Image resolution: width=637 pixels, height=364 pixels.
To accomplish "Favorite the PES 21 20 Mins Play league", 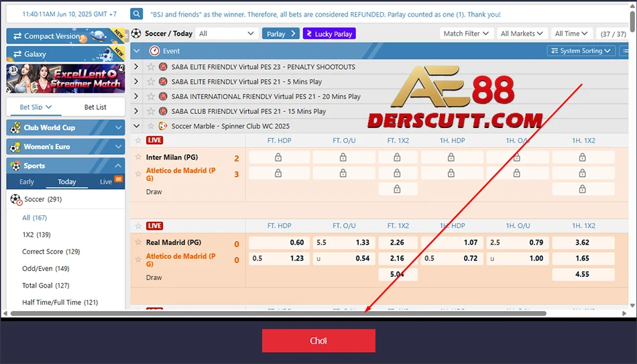I will pyautogui.click(x=151, y=97).
